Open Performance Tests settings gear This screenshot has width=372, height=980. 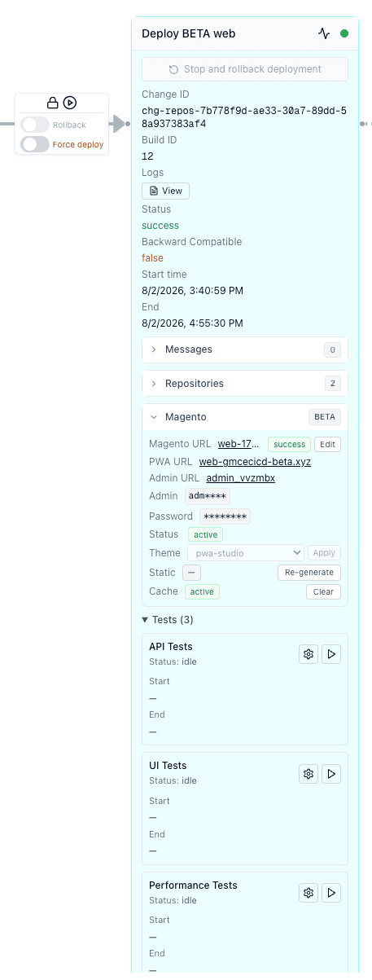pos(309,893)
